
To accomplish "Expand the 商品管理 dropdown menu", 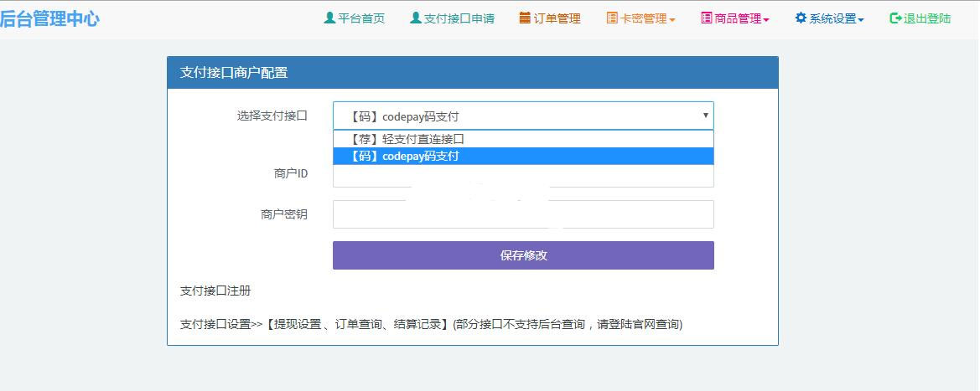I will 735,18.
